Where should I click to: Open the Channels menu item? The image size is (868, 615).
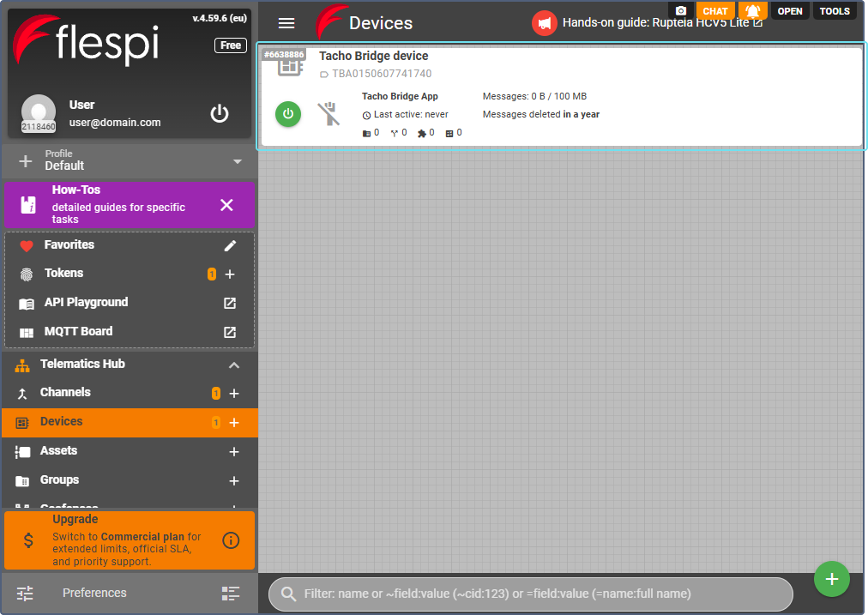click(x=65, y=393)
